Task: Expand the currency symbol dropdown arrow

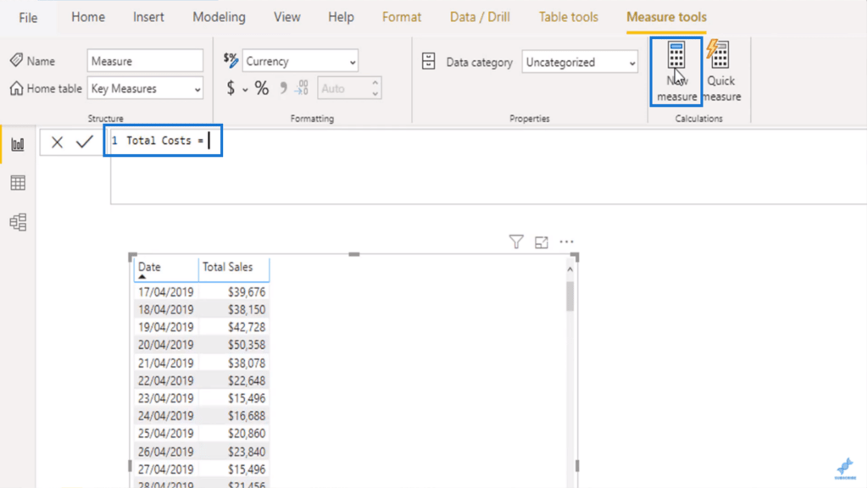Action: (245, 90)
